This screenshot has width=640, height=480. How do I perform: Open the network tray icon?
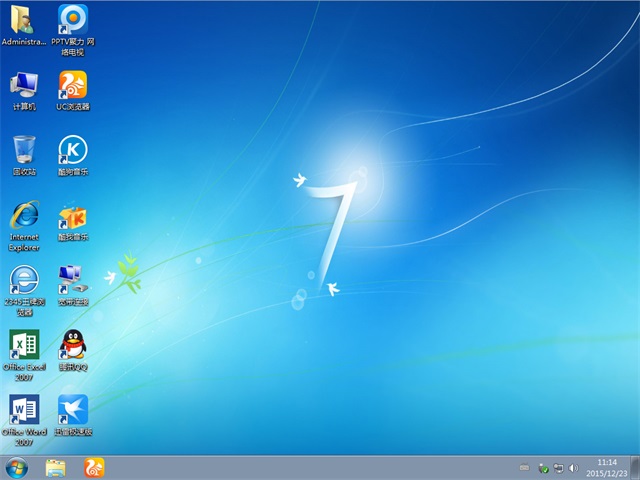(x=558, y=468)
